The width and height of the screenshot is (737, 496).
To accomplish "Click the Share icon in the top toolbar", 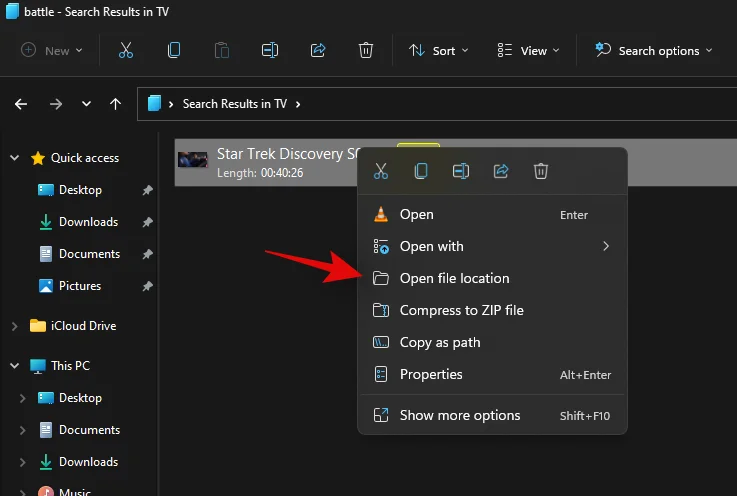I will [x=319, y=50].
